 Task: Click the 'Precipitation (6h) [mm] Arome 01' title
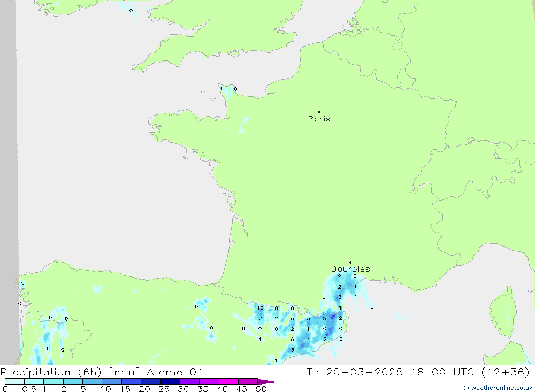point(102,372)
